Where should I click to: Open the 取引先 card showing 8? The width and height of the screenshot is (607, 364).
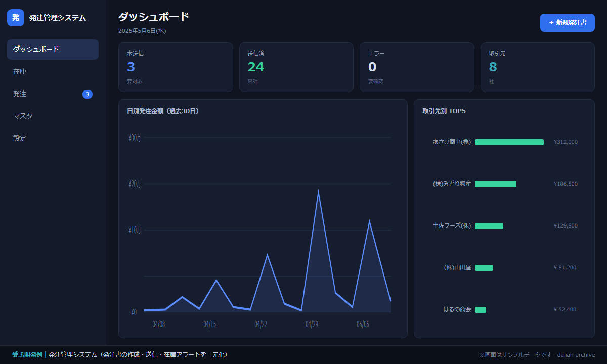(x=538, y=67)
